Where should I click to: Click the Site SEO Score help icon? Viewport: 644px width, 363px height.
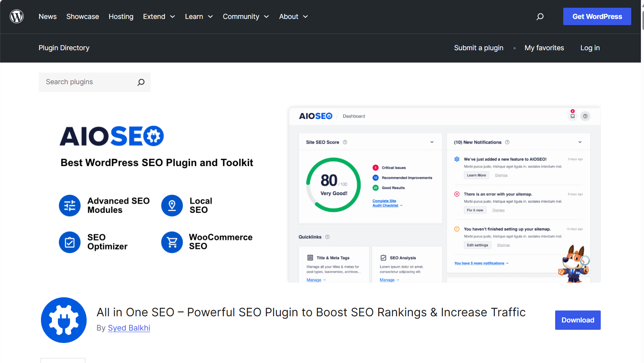coord(345,142)
